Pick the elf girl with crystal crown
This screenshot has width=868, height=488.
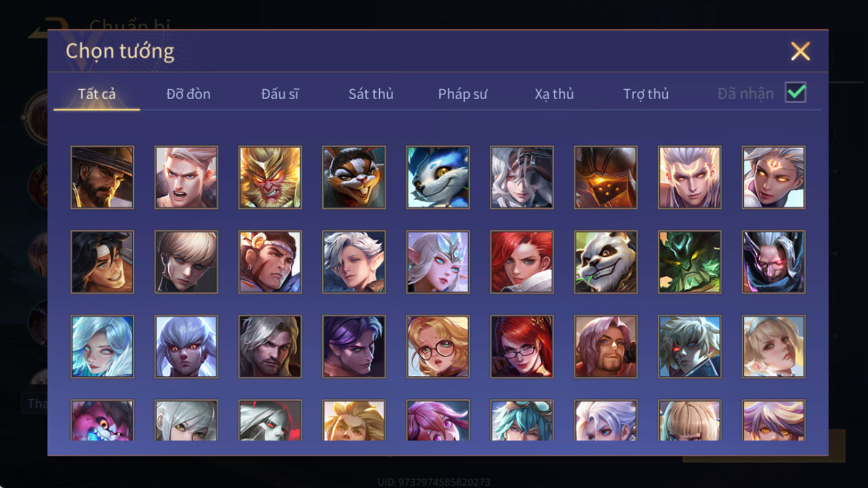click(438, 262)
